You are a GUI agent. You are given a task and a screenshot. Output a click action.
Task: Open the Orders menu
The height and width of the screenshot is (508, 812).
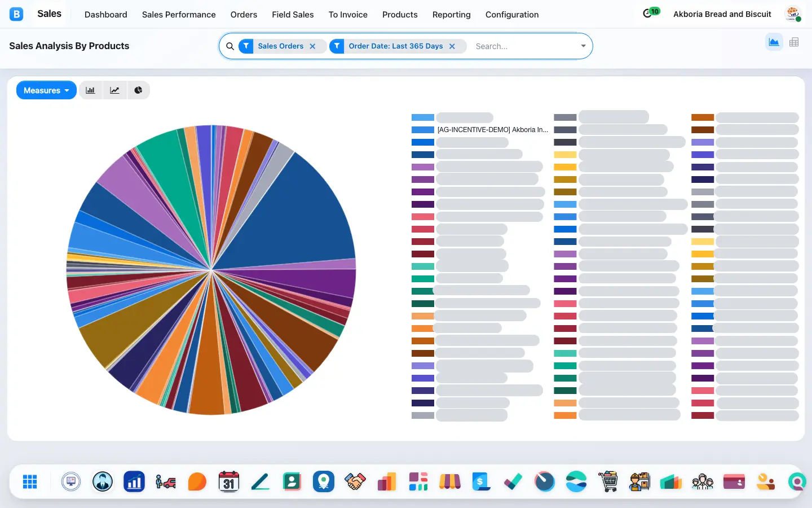click(x=244, y=15)
